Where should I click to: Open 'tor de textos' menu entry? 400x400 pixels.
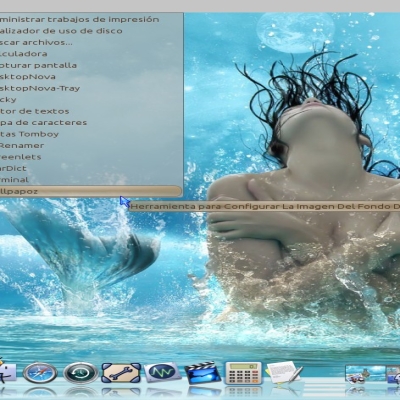[91, 111]
